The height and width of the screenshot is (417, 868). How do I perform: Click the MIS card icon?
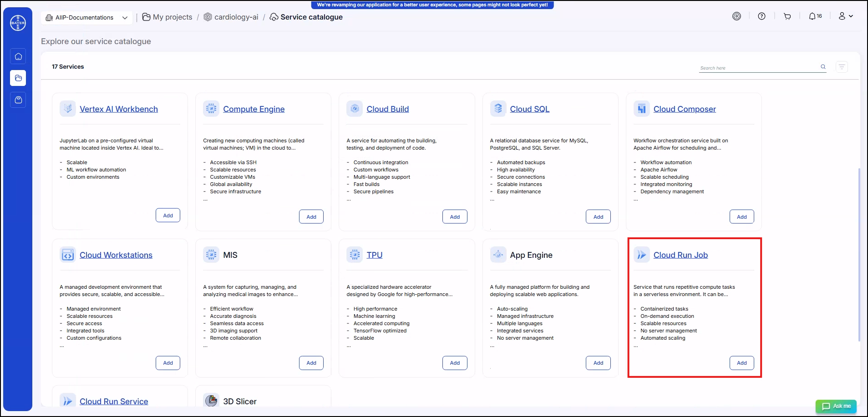(211, 255)
